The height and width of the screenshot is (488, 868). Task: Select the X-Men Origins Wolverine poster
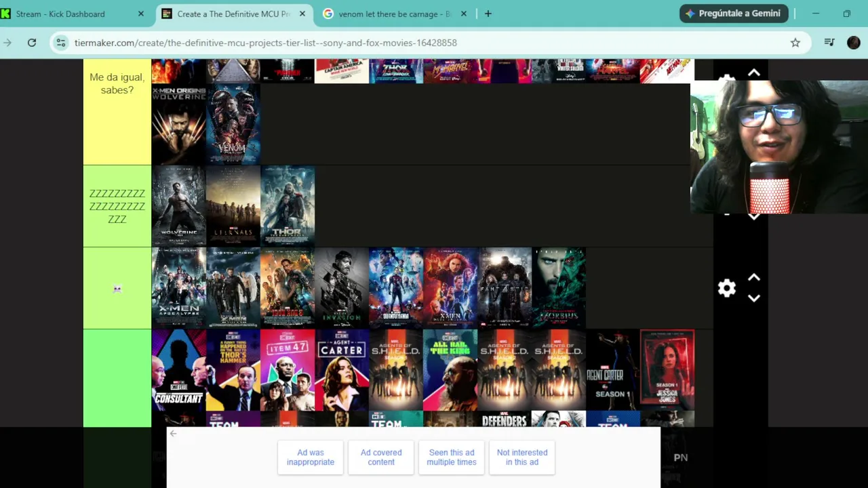[x=178, y=124]
